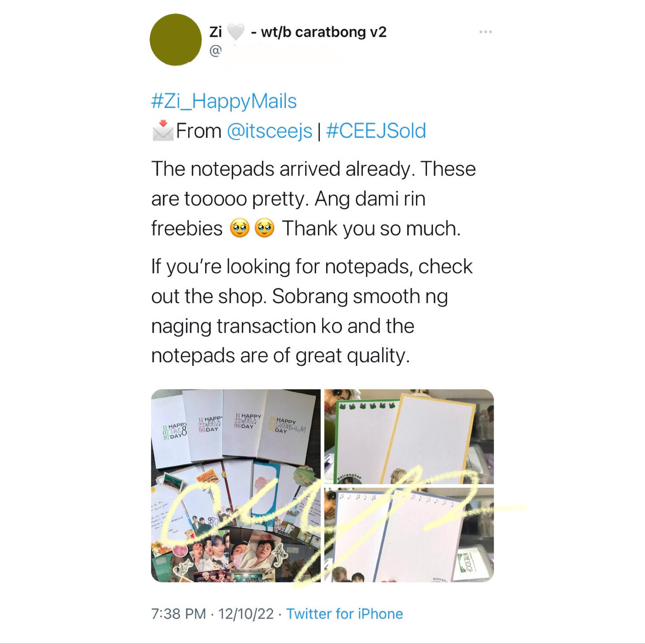645x644 pixels.
Task: Open the Twitter for iPhone source link
Action: [344, 614]
